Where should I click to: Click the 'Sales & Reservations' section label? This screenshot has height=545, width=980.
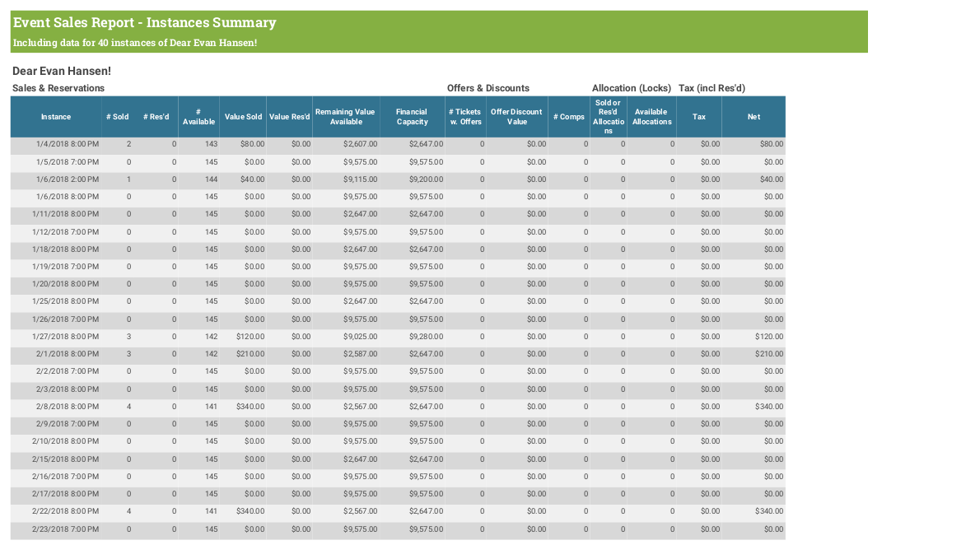[58, 88]
